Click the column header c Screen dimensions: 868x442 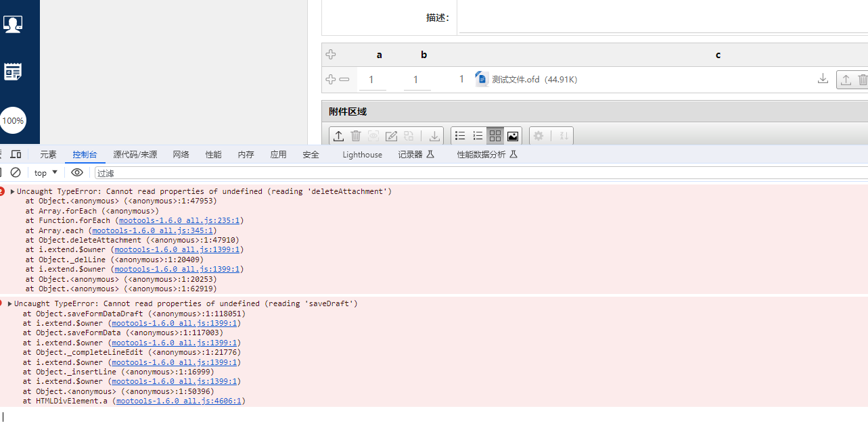pos(718,55)
